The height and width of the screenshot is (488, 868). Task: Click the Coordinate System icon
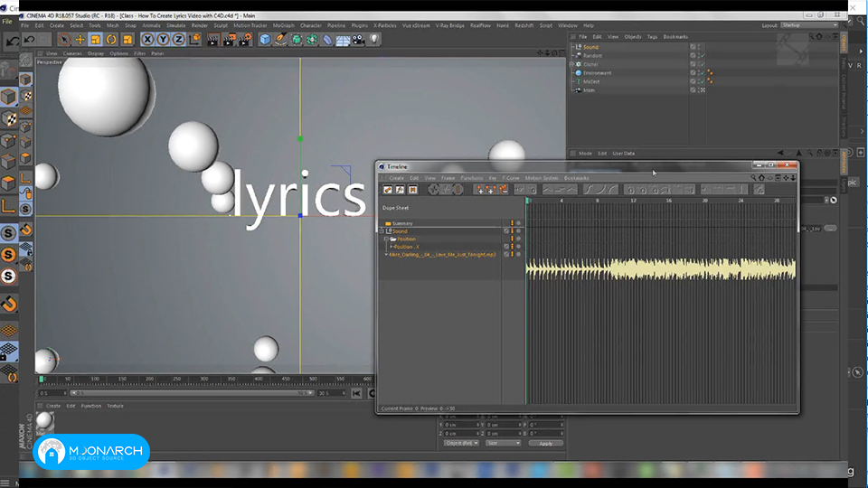click(194, 39)
